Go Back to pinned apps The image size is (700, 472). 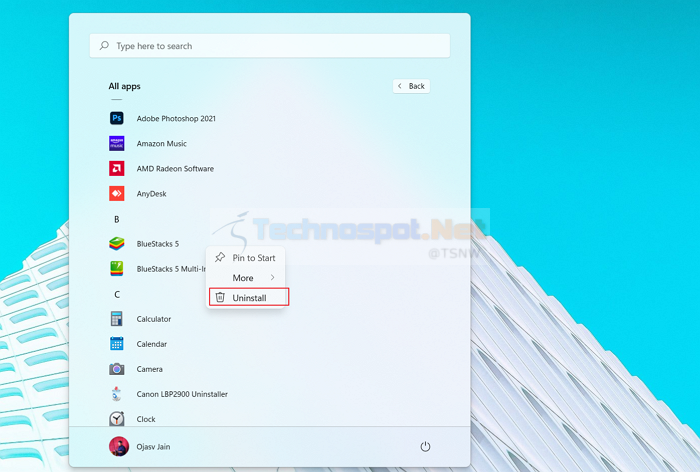(x=411, y=86)
